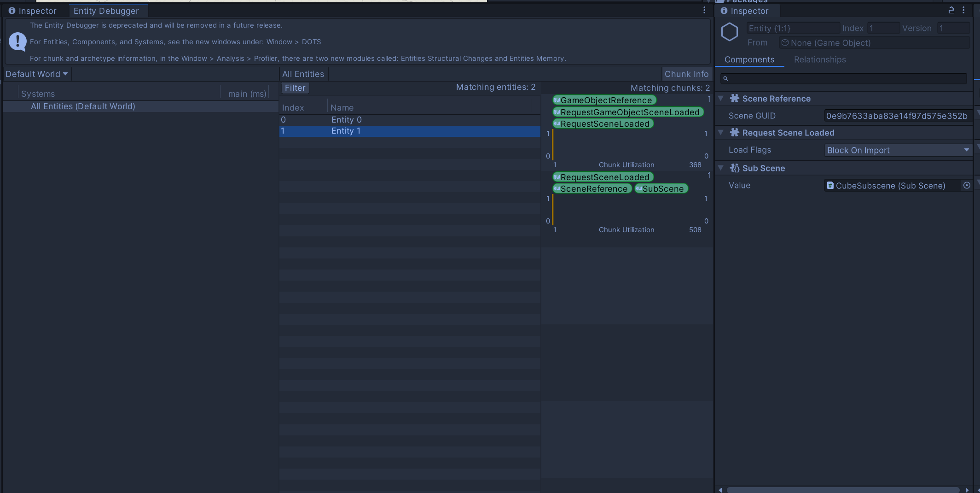Click RequestSceneLoaded tag in the SubScene chunk
980x493 pixels.
[x=603, y=177]
